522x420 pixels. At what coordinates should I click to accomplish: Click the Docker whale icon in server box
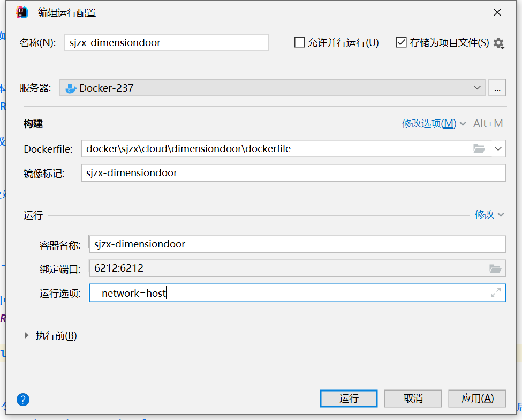pos(71,88)
